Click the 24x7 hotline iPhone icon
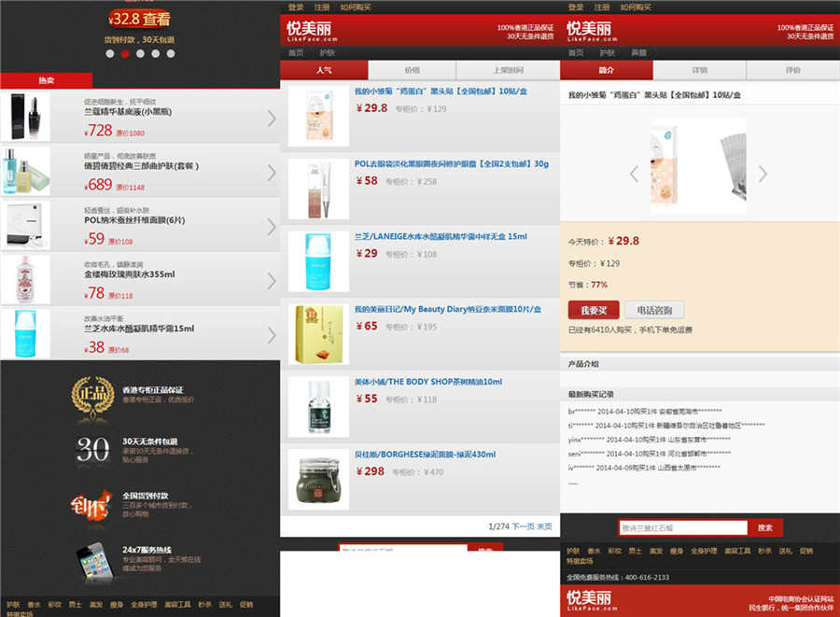840x617 pixels. coord(91,560)
